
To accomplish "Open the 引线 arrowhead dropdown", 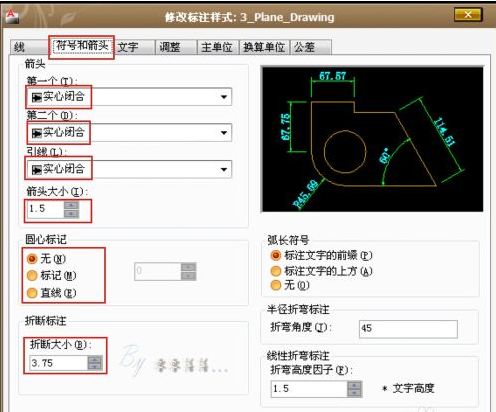I will [129, 169].
